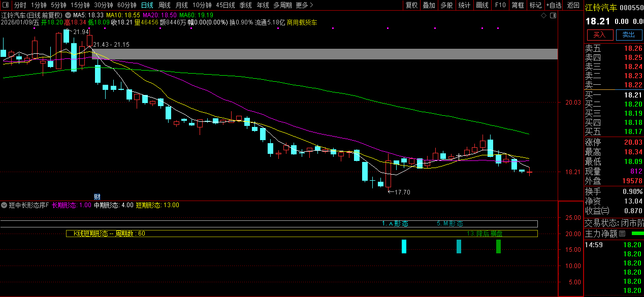Select the 5分钟 period tab

pos(58,5)
